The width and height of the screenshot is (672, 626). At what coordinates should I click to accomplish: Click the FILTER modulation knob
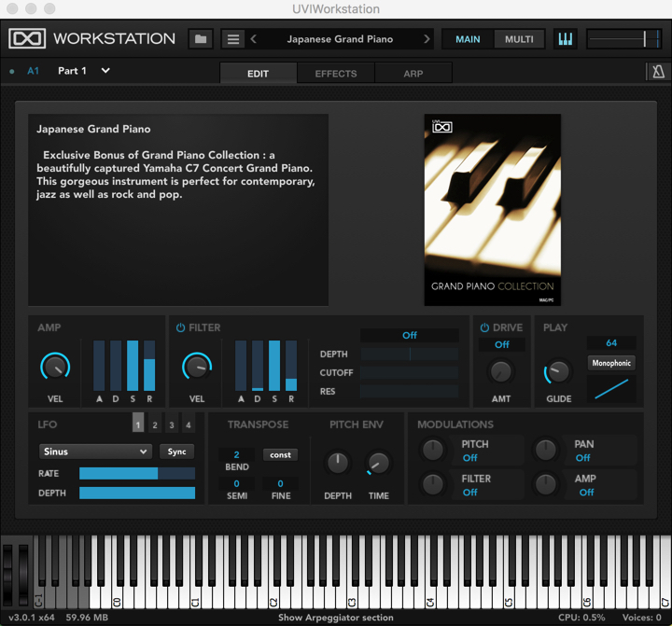point(433,484)
